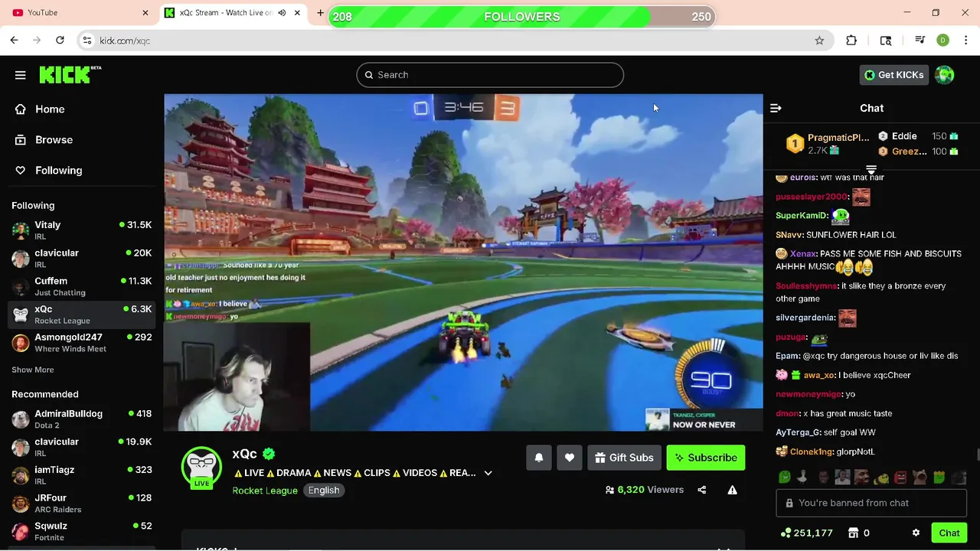980x551 pixels.
Task: Click the Gift Subs button
Action: (624, 458)
